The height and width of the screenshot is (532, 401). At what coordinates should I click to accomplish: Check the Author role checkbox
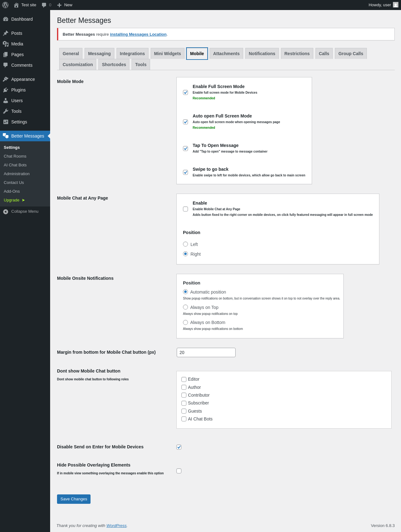(184, 387)
